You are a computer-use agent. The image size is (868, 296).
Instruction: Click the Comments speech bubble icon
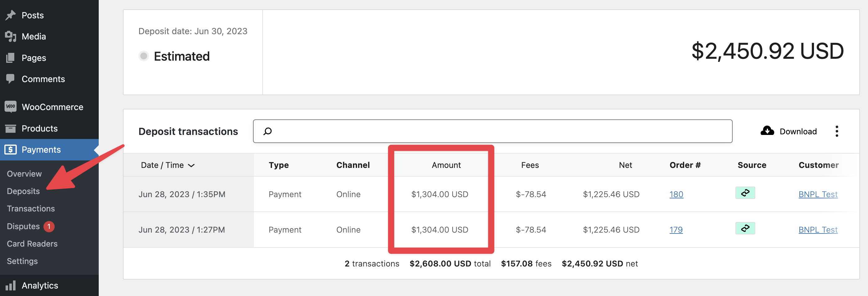click(11, 79)
